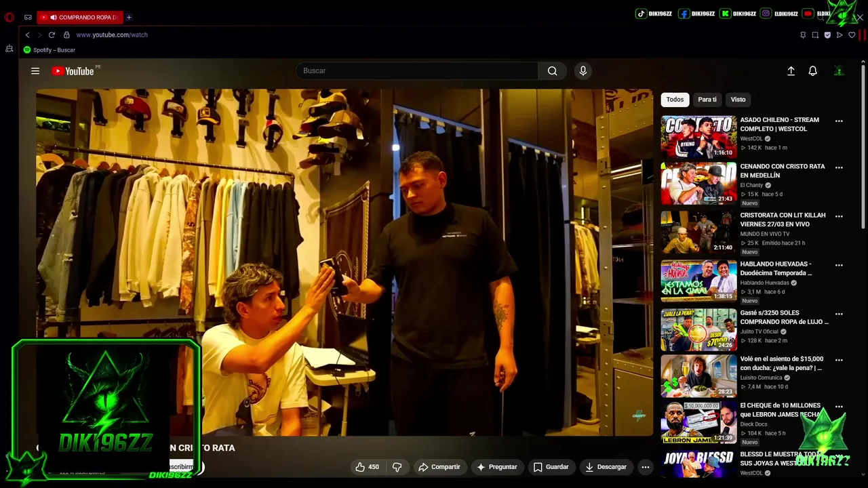Viewport: 868px width, 488px height.
Task: Click title HABLANDO HUEVADAS - Duodécima Temporada
Action: (x=776, y=268)
